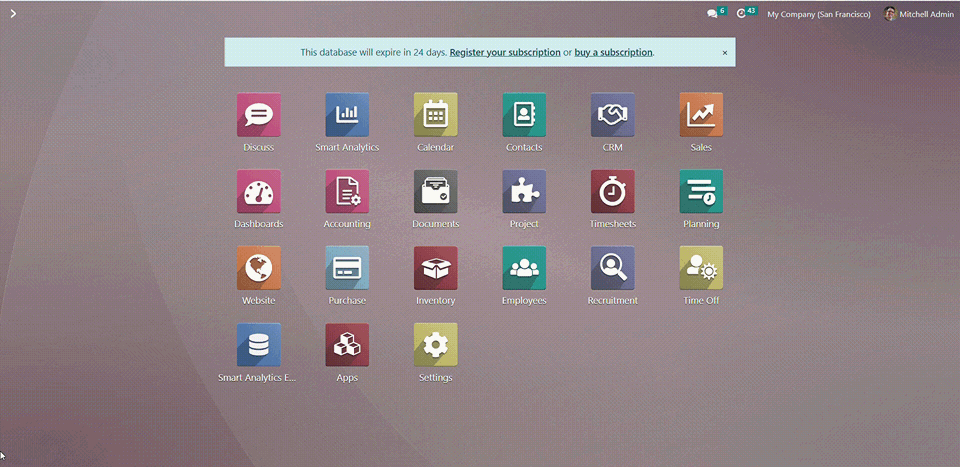Open activities clock icon with 43 badge
The width and height of the screenshot is (960, 467).
[747, 13]
